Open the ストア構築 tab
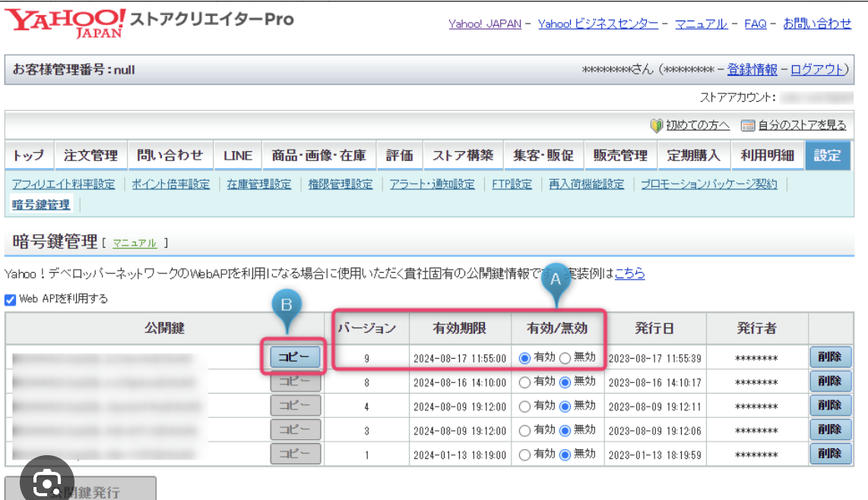The image size is (868, 500). click(x=463, y=156)
